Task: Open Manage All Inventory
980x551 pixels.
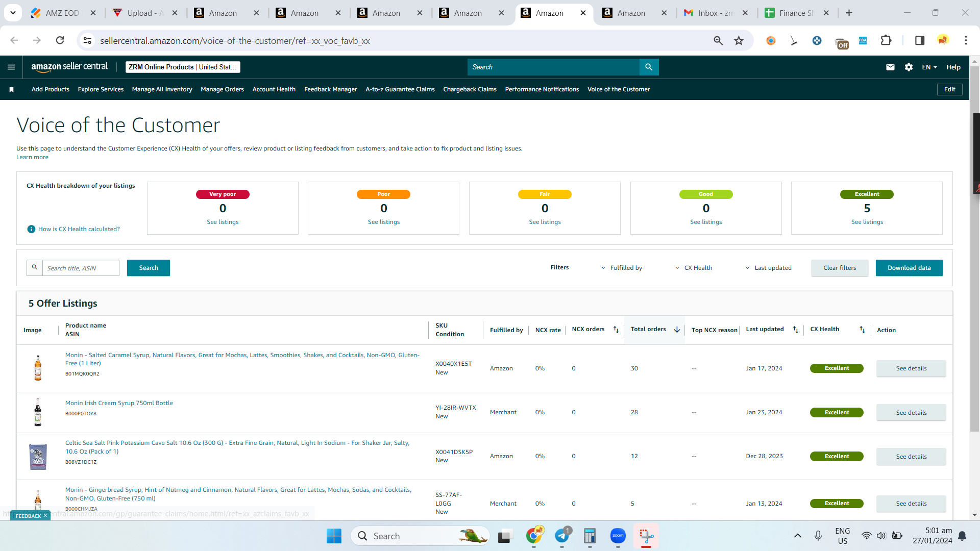Action: (162, 89)
